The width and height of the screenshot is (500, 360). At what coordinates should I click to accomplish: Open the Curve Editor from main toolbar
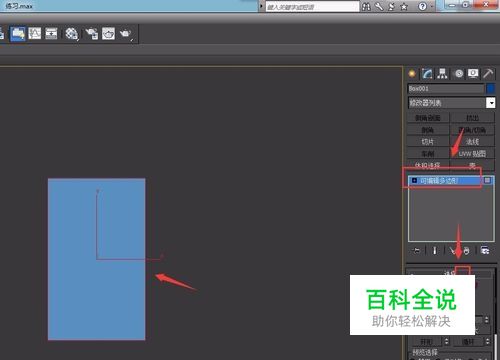(x=35, y=33)
